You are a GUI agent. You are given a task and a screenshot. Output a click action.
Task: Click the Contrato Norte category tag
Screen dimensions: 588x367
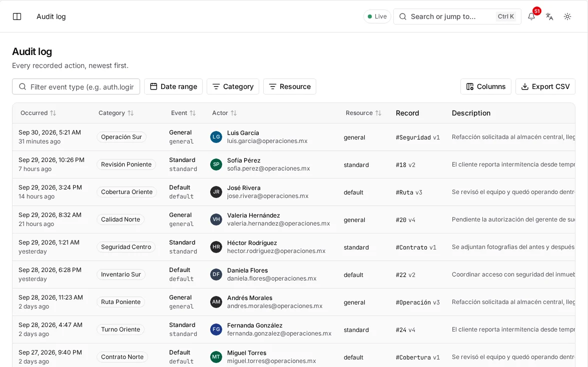pyautogui.click(x=122, y=357)
